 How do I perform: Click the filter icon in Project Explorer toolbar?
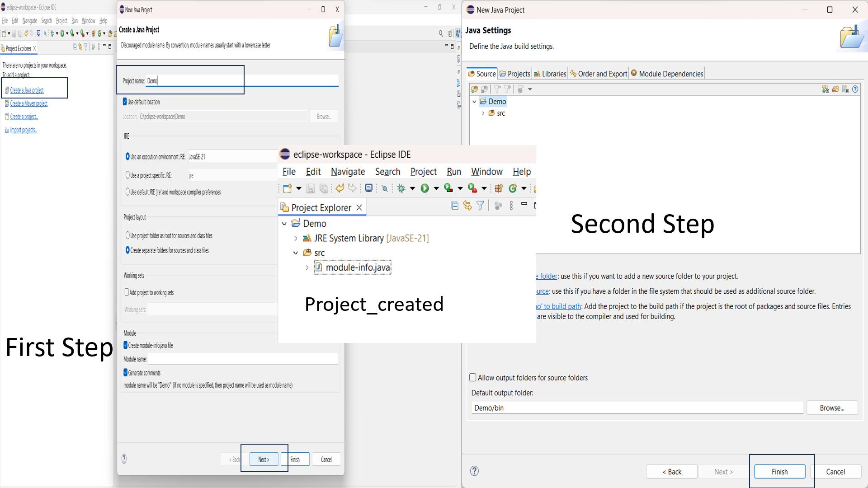point(480,206)
